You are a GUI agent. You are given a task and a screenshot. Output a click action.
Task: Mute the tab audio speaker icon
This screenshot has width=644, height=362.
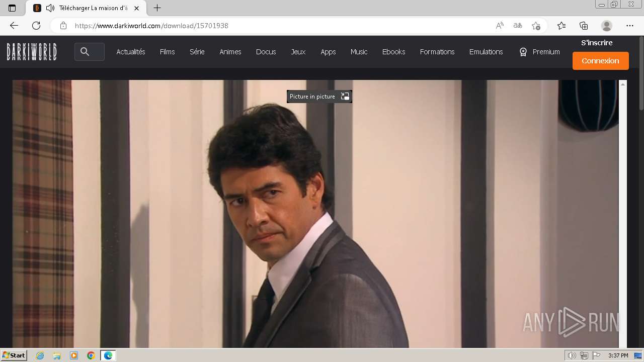(x=50, y=8)
